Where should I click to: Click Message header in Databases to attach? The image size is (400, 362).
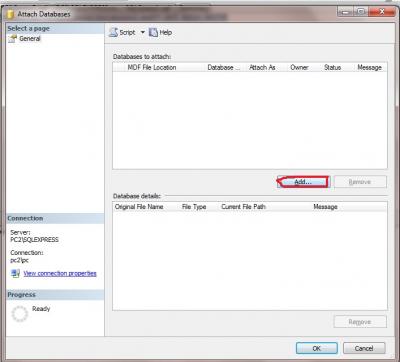369,67
